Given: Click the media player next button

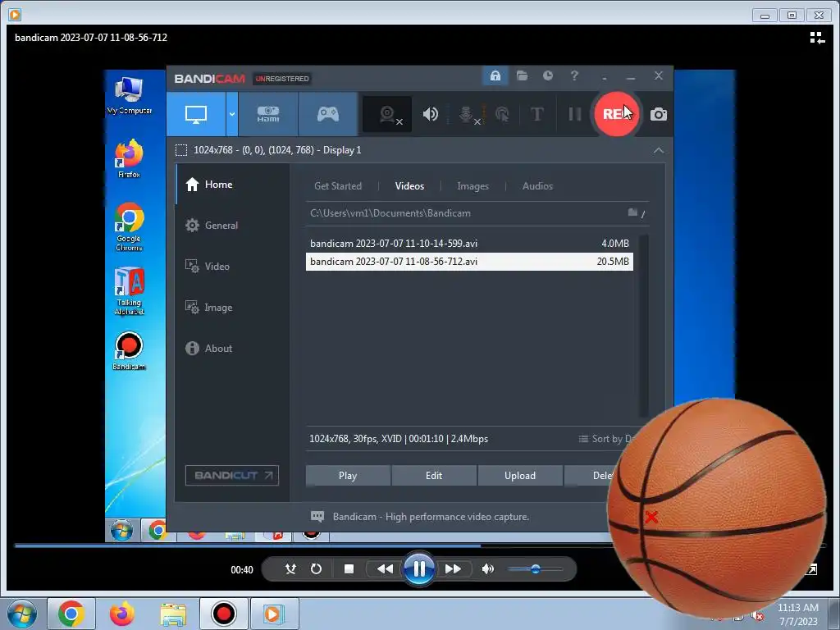Looking at the screenshot, I should pos(453,569).
